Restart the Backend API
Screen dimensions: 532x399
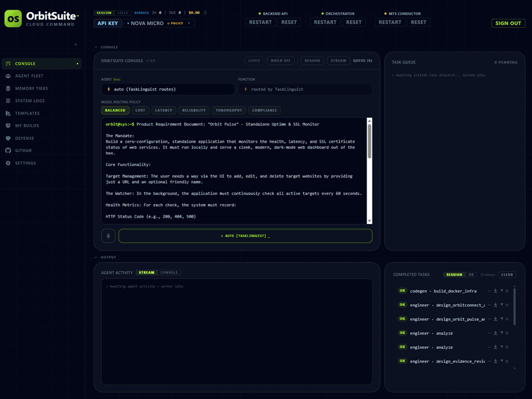tap(260, 22)
